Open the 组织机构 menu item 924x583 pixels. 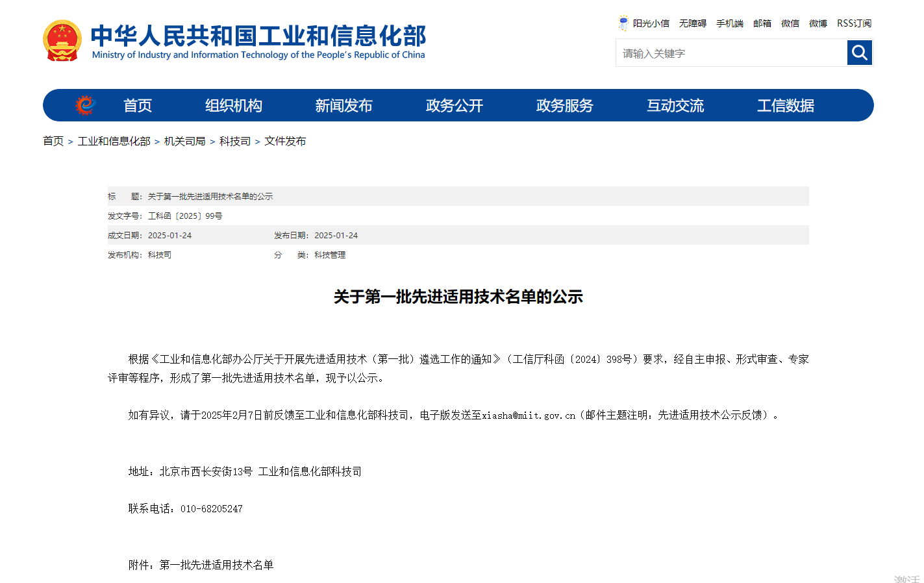234,106
